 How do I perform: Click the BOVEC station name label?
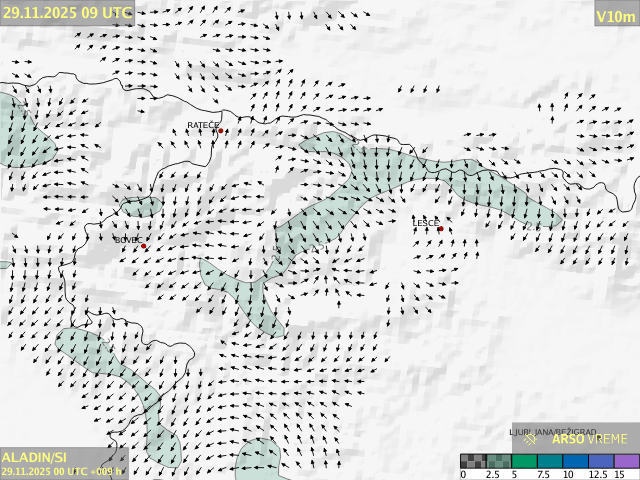(x=127, y=240)
